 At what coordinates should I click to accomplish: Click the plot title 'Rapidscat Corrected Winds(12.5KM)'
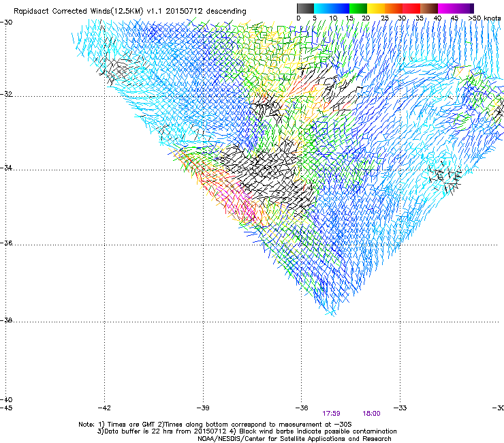78,12
